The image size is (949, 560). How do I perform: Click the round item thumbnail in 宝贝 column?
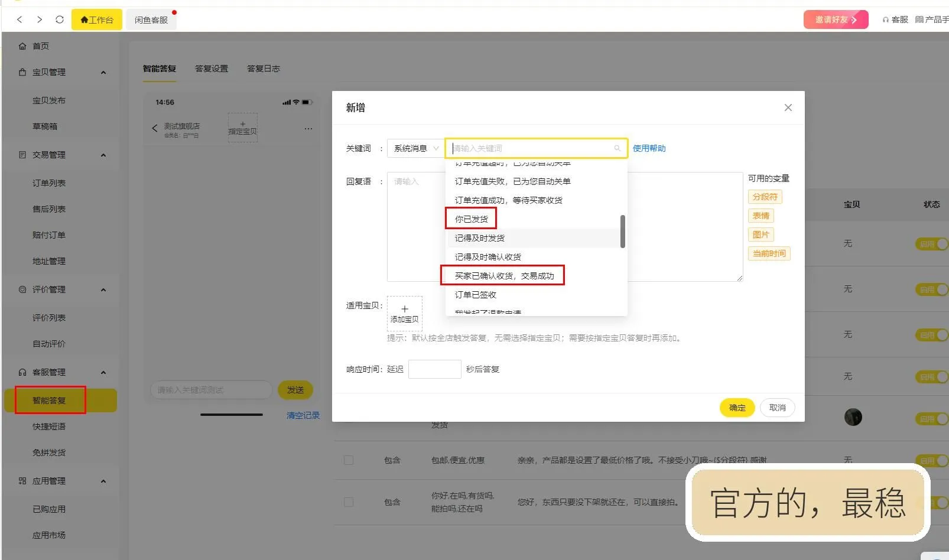(853, 417)
